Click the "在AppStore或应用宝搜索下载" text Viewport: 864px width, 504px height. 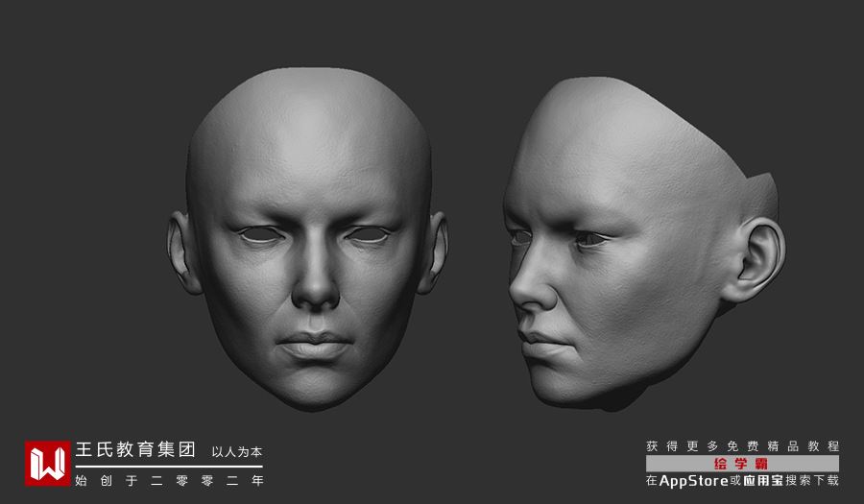point(742,480)
